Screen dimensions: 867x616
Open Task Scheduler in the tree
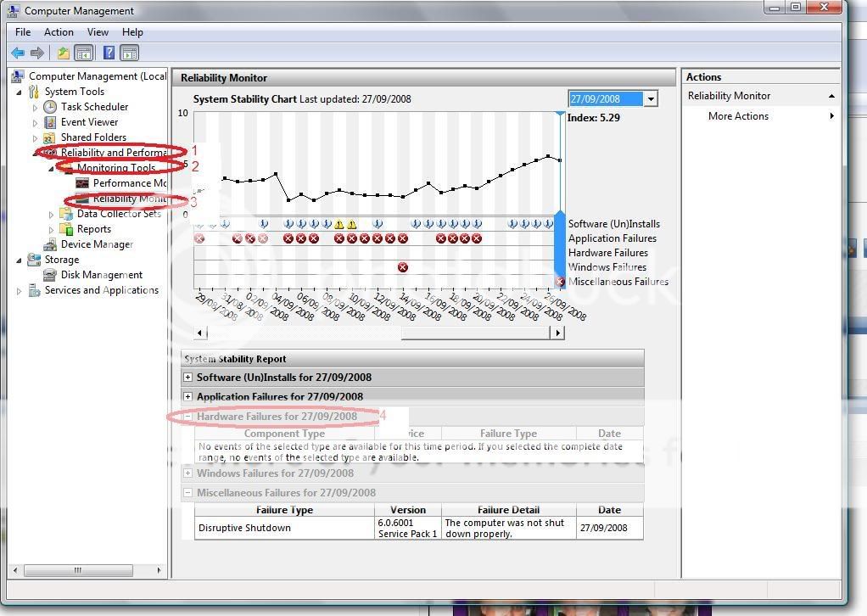pos(94,107)
